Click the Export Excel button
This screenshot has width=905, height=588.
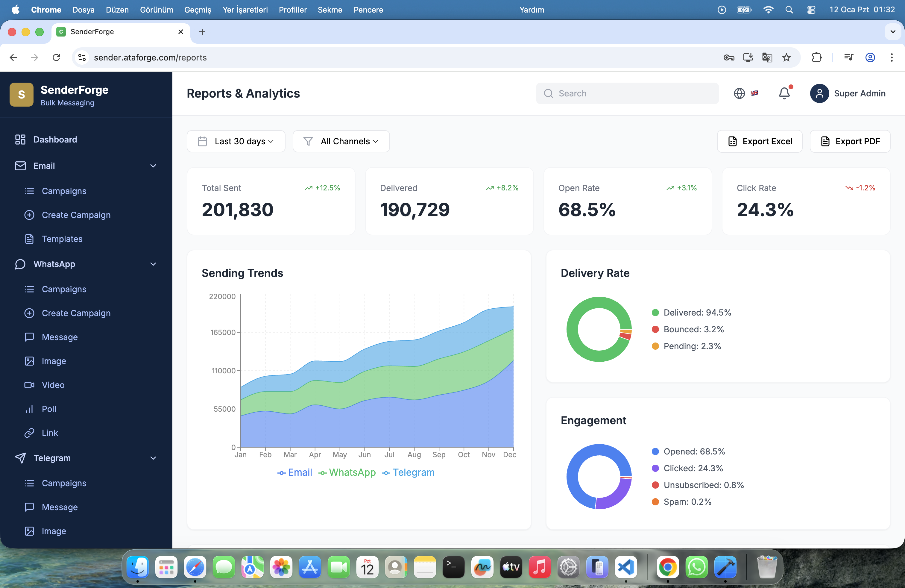click(759, 142)
